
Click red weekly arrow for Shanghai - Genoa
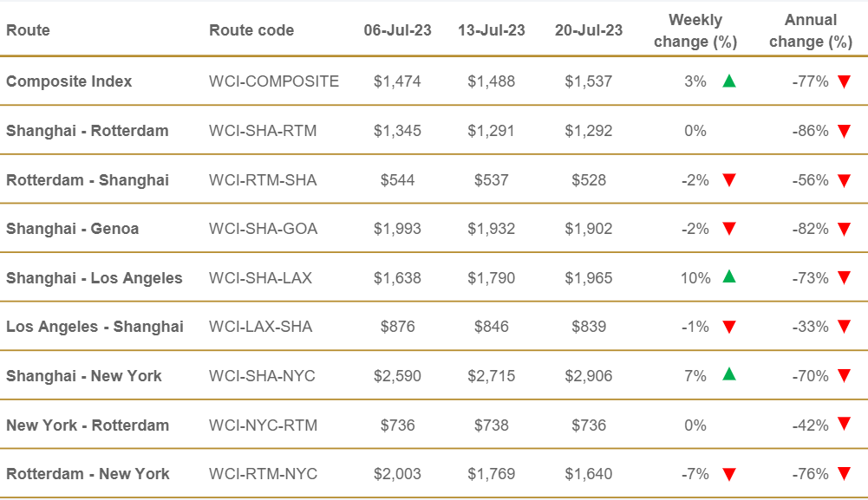coord(729,229)
